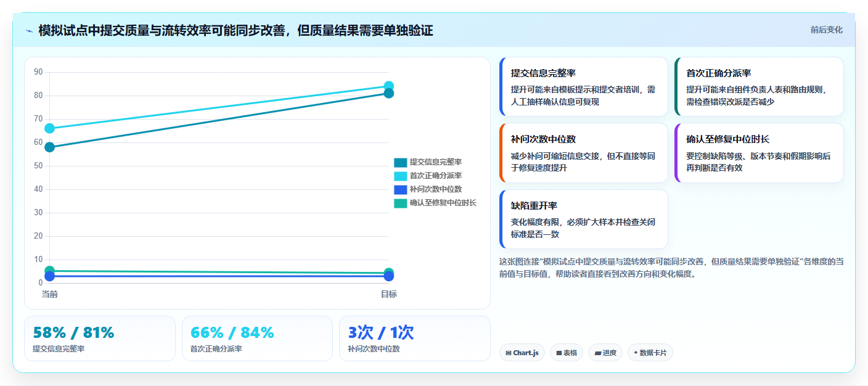Click the main title 模拟试点中提交质量

[235, 30]
